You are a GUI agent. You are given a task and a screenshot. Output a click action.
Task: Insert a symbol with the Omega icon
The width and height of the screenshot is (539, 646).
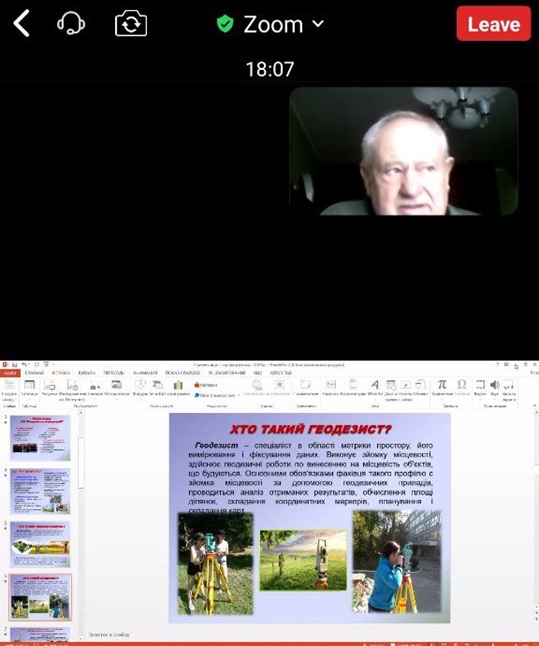462,388
